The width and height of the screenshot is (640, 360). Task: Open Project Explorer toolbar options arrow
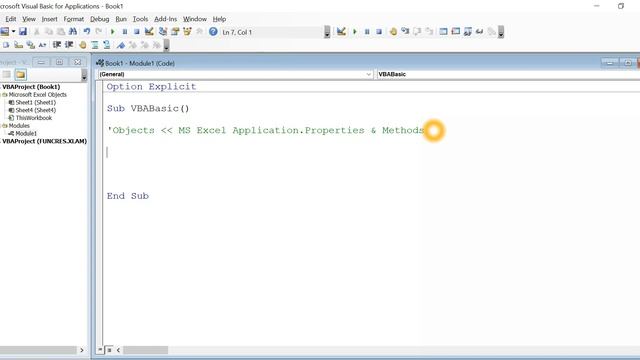(84, 75)
